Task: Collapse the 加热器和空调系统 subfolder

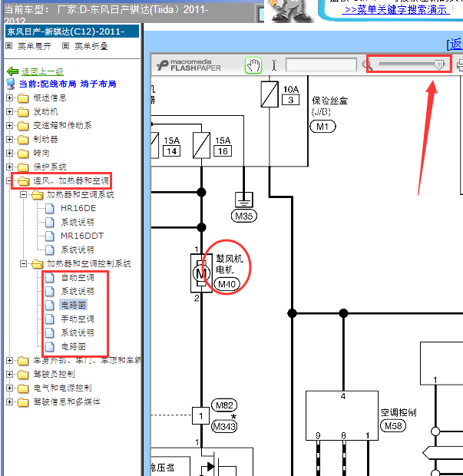Action: click(23, 194)
